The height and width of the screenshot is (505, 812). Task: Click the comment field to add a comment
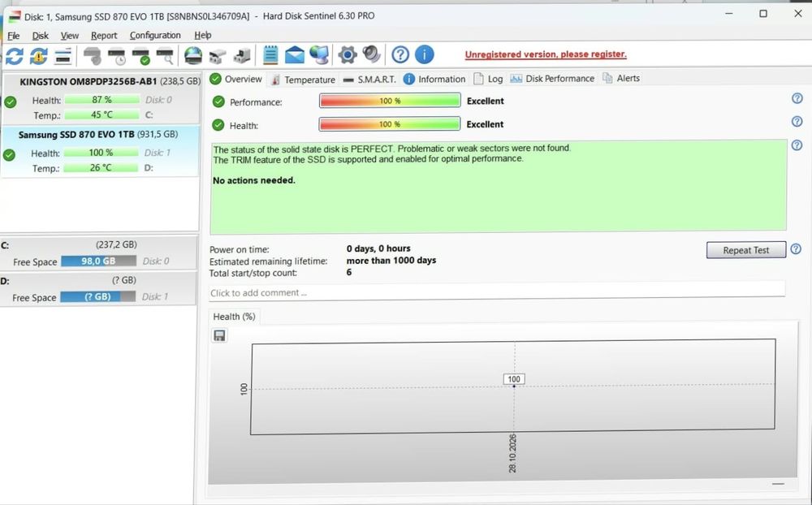point(497,292)
